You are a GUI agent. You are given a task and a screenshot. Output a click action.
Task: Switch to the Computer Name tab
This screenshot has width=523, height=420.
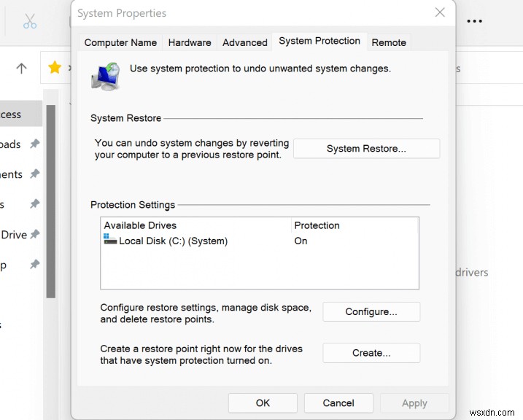tap(120, 43)
